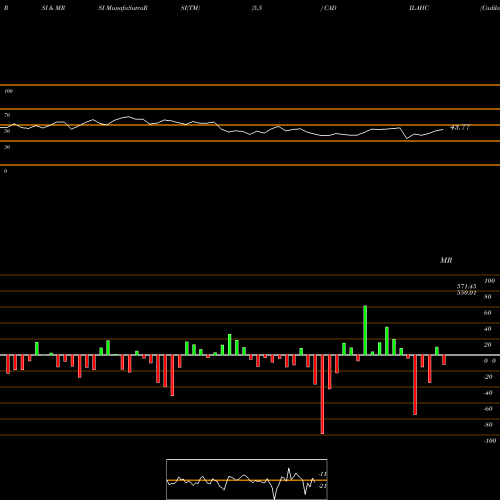Click the red bar reaching near -70
The height and width of the screenshot is (500, 500).
415,385
